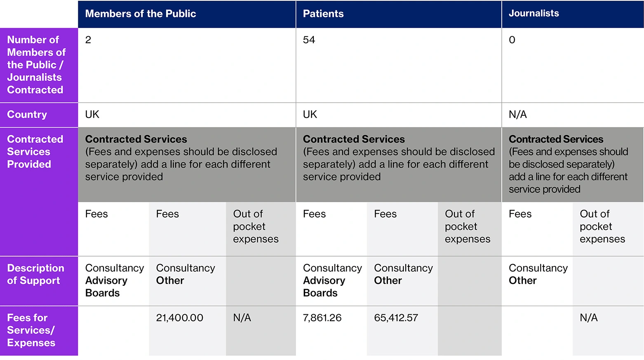
Task: Click the Members of the Public column header
Action: [141, 14]
